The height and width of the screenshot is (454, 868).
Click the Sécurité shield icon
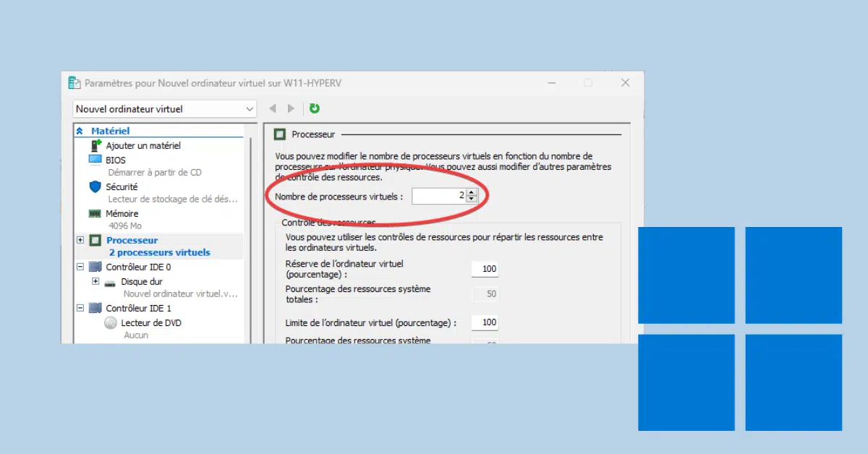tap(95, 187)
